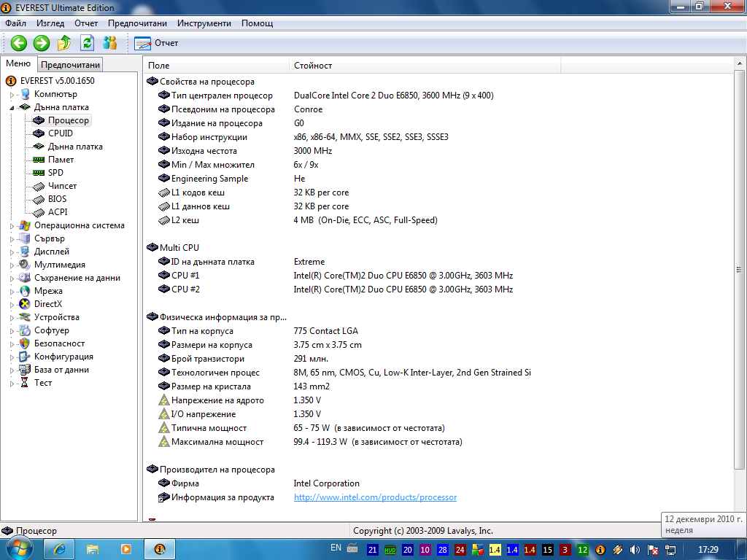Screen dimensions: 747x560
Task: Select SPD in the sidebar tree
Action: [x=55, y=172]
